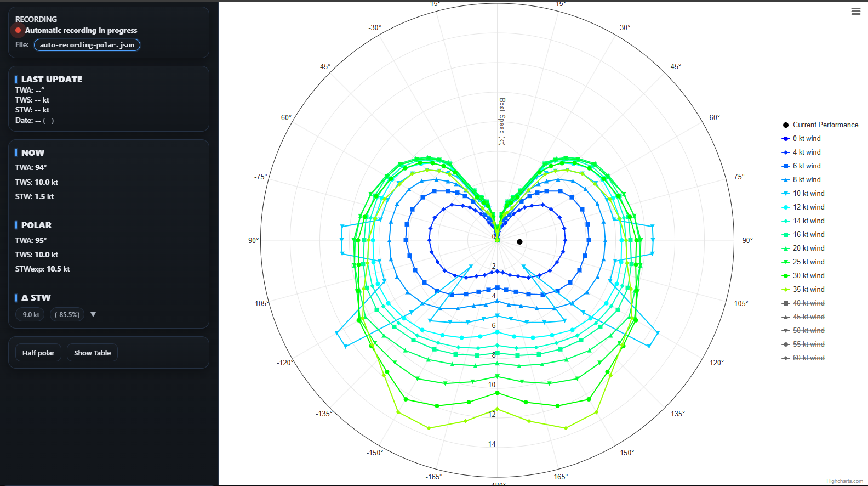Click the 'TWA: 94°' reading under NOW

[x=31, y=167]
